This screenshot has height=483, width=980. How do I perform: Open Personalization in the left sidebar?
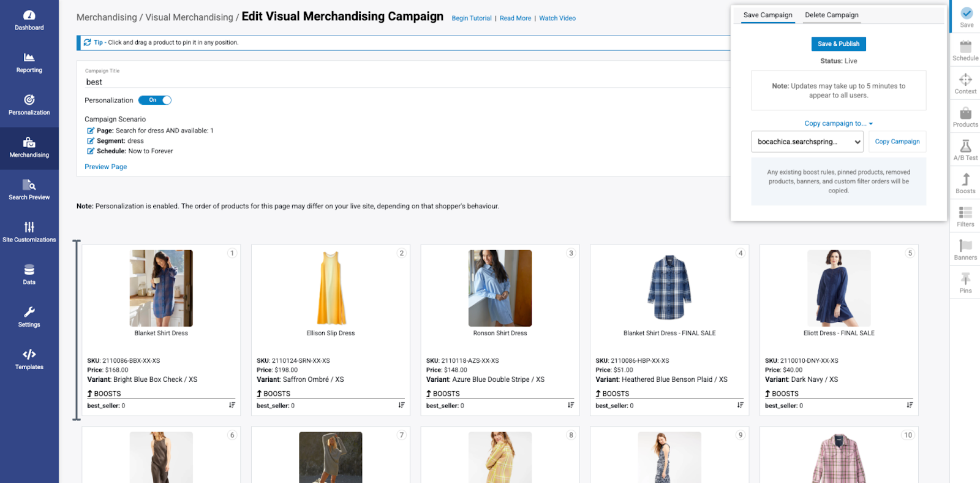[x=29, y=105]
